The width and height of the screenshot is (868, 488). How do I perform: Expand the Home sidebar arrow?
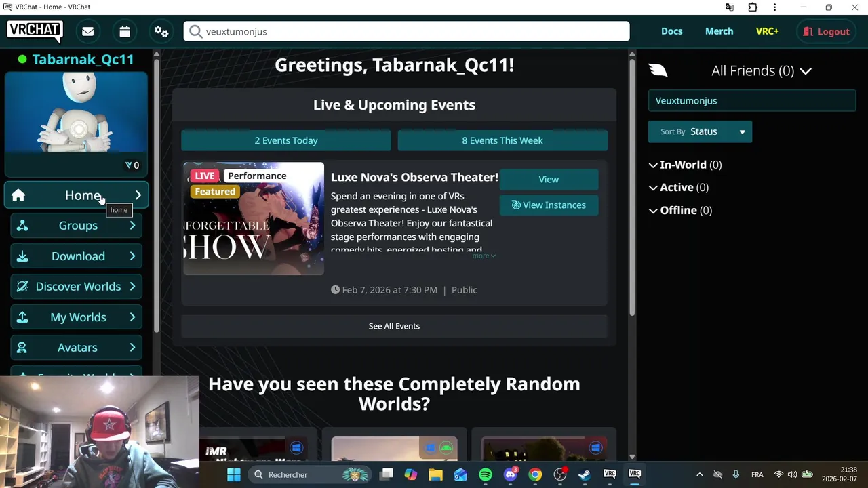(x=138, y=195)
